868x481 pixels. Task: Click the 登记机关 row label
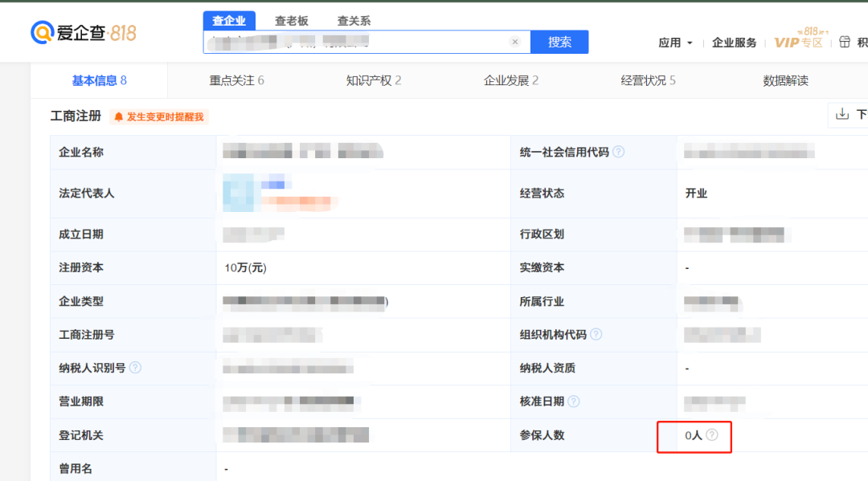pyautogui.click(x=81, y=435)
